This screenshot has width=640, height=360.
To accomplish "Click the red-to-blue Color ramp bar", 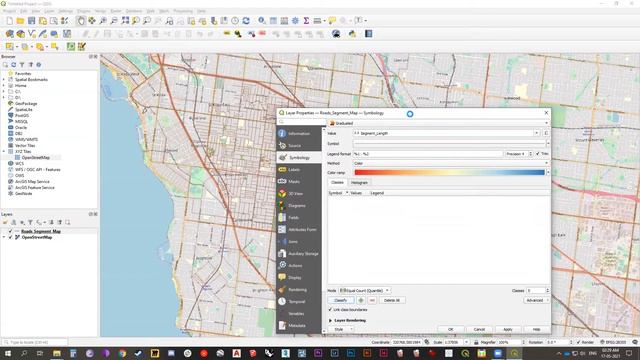I will (x=449, y=173).
